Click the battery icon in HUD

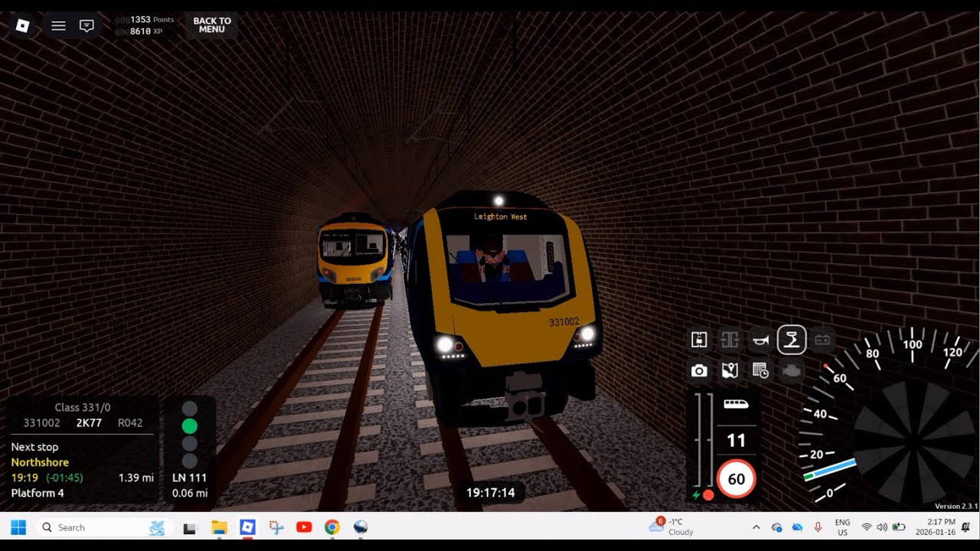pos(823,339)
